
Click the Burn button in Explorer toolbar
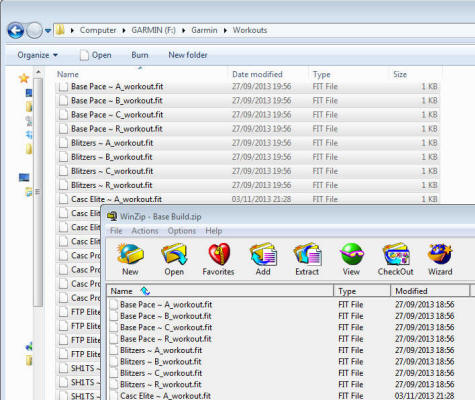(140, 55)
